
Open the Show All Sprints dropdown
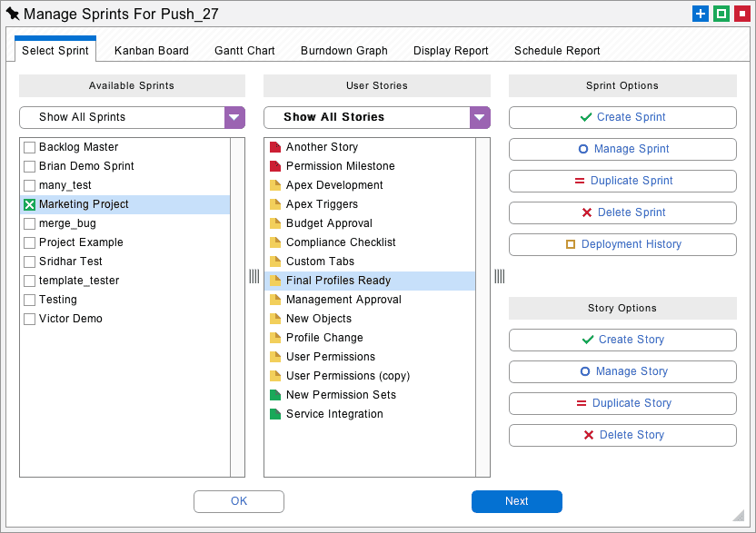click(234, 117)
